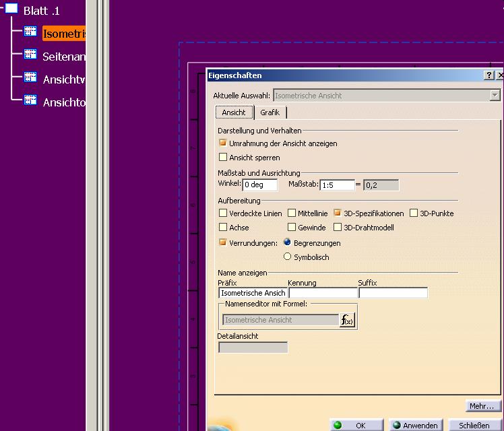
Task: Enable Mittellinie checkbox
Action: pyautogui.click(x=292, y=213)
